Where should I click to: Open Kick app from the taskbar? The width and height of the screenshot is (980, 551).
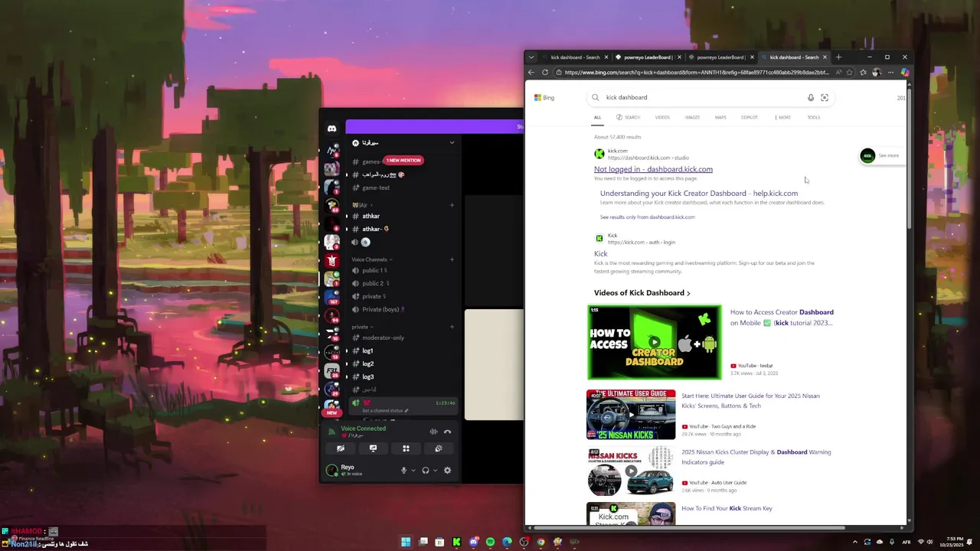(x=456, y=542)
